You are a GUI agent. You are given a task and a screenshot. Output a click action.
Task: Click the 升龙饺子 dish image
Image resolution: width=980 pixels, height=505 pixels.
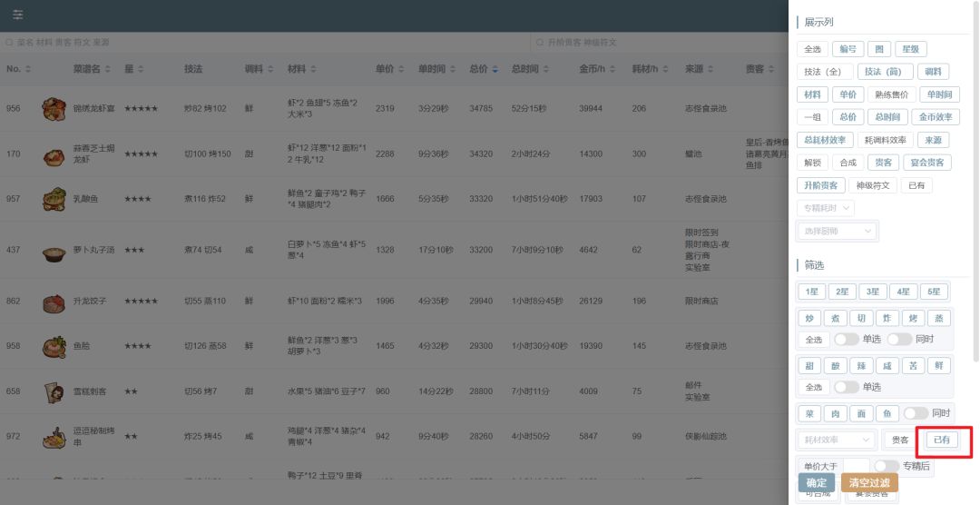pyautogui.click(x=54, y=302)
